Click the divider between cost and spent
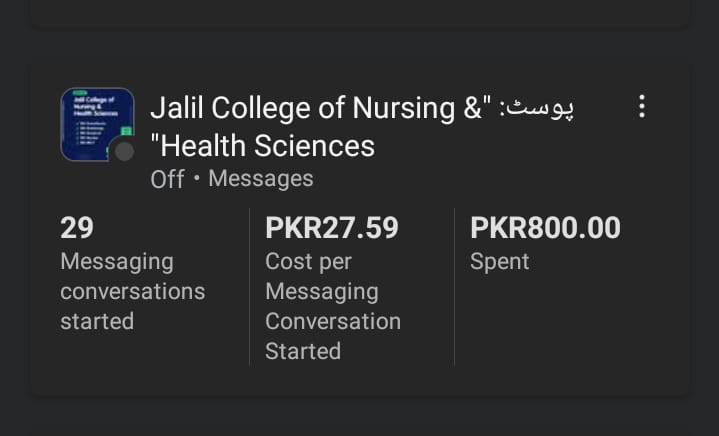The image size is (719, 436). click(x=454, y=286)
